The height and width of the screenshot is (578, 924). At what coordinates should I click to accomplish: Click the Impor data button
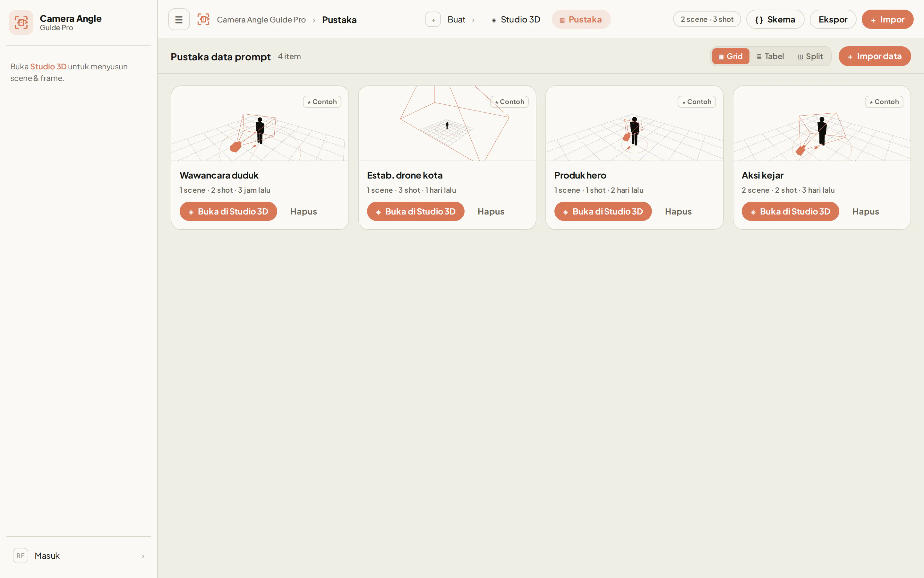(x=874, y=56)
